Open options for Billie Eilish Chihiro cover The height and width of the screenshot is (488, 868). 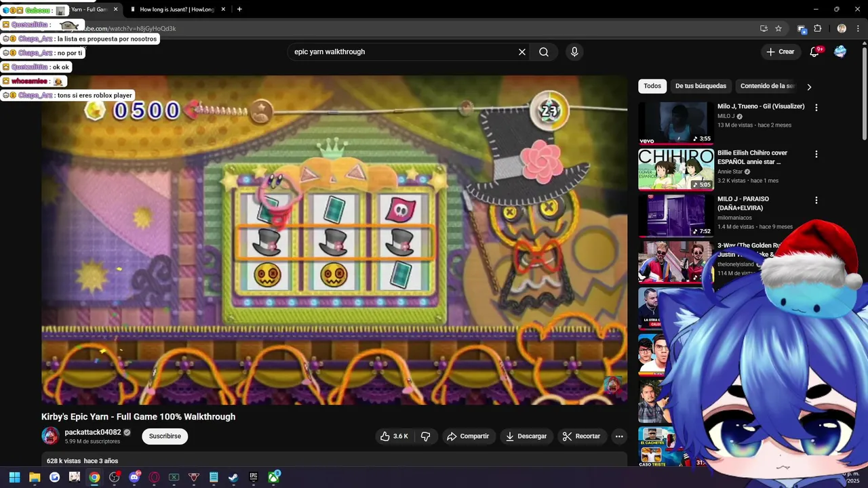coord(816,155)
